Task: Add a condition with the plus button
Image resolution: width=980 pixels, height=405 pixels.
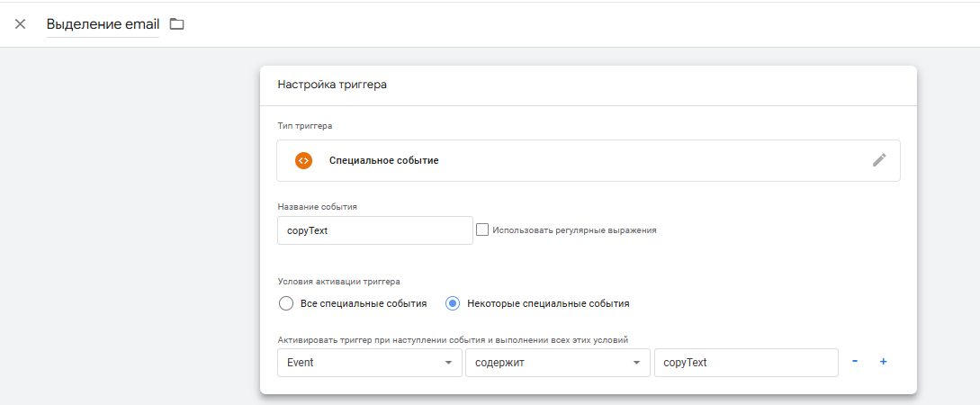Action: pyautogui.click(x=883, y=361)
